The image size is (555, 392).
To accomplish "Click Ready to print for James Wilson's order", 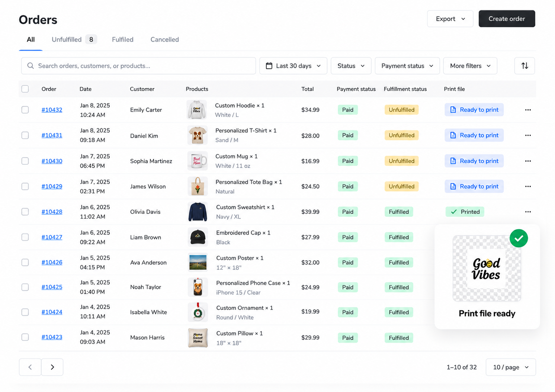I will (474, 186).
